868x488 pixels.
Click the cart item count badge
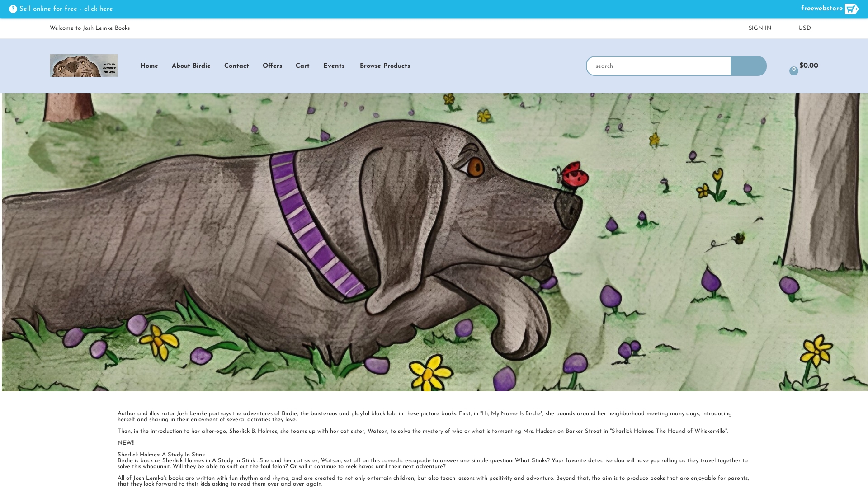794,71
